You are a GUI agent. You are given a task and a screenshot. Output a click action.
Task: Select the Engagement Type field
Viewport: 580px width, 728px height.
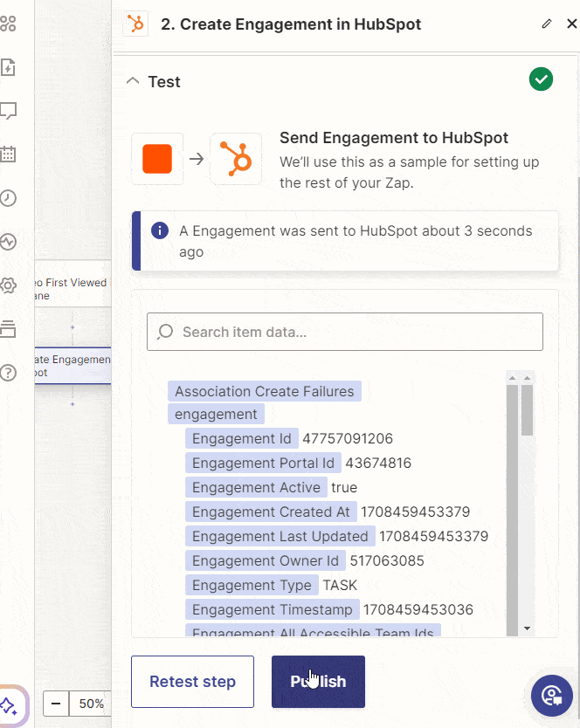(252, 585)
